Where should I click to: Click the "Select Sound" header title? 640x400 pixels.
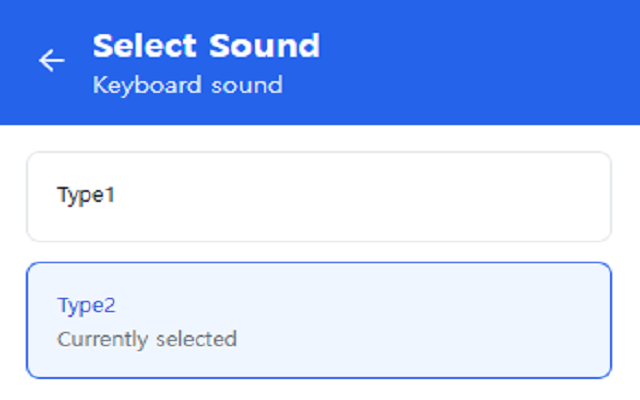coord(206,46)
